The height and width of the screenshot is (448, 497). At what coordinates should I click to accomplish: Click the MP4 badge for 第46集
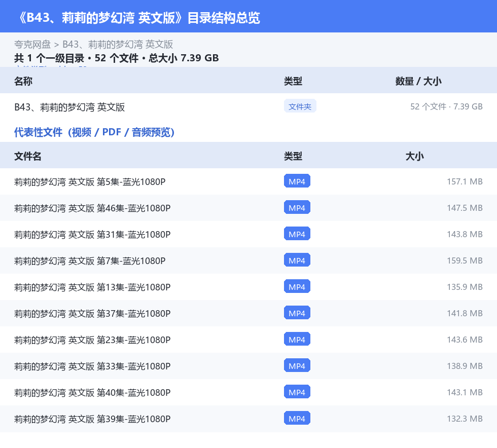[297, 207]
